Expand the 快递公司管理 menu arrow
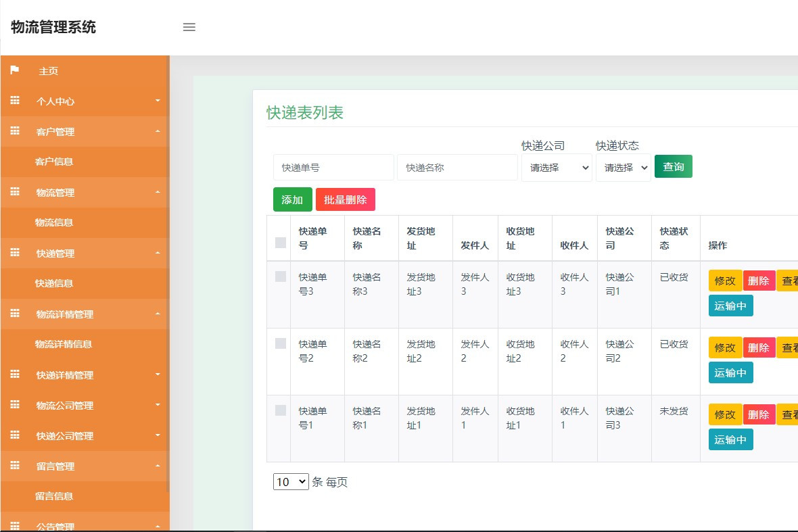The width and height of the screenshot is (798, 532). tap(158, 435)
